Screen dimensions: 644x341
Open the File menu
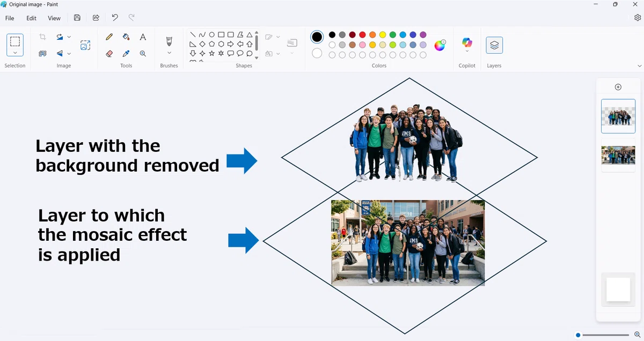(x=10, y=18)
